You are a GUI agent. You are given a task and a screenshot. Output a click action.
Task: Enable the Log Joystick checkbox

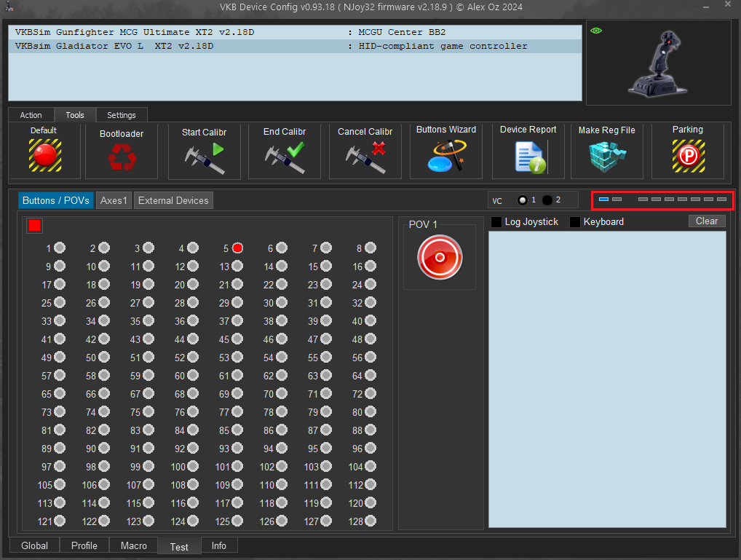click(x=497, y=222)
